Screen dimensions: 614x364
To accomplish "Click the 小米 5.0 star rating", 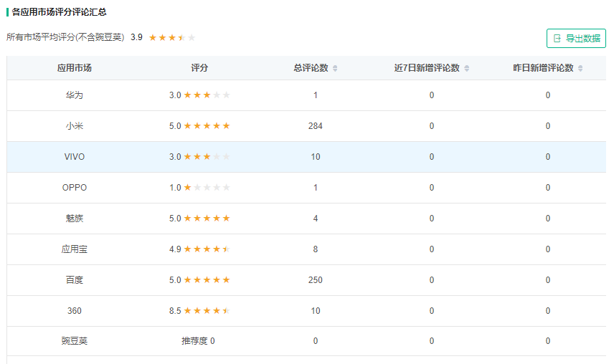I will (207, 126).
